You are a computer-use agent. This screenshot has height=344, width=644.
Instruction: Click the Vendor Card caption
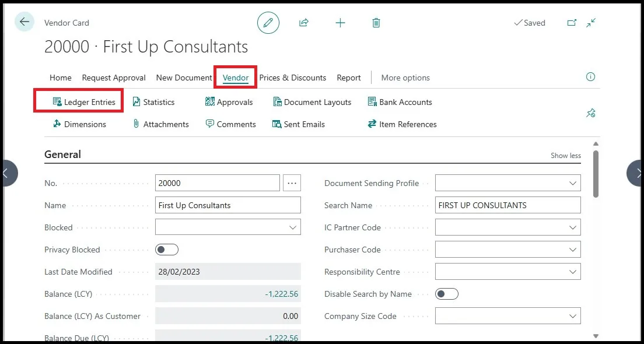pos(66,23)
